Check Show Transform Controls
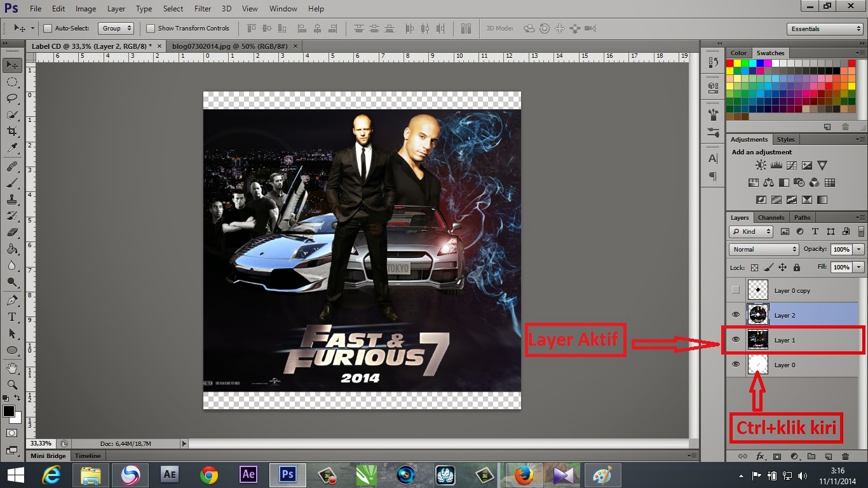Screen dimensions: 868x488 151,28
